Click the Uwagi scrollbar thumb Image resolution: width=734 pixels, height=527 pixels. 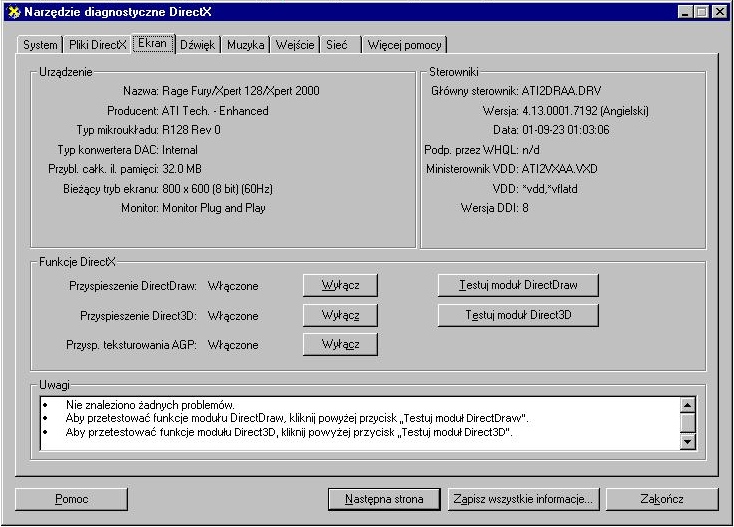click(x=687, y=422)
